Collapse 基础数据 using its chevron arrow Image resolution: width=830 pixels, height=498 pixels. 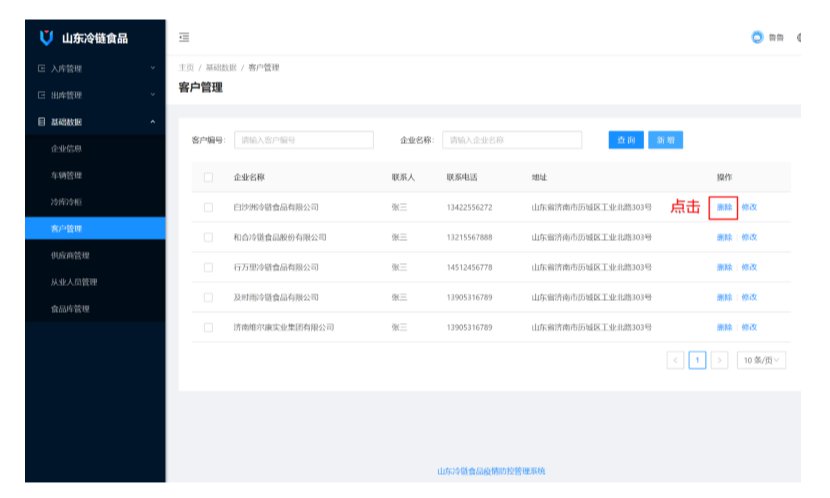pos(152,122)
